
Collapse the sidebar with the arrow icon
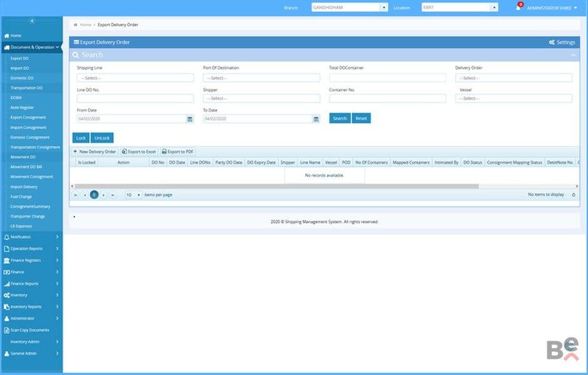click(x=33, y=21)
